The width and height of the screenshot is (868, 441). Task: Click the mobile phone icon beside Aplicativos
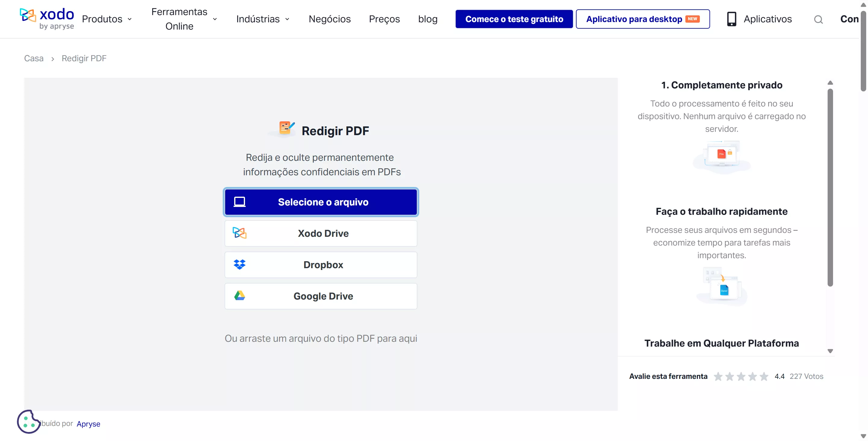[x=731, y=19]
